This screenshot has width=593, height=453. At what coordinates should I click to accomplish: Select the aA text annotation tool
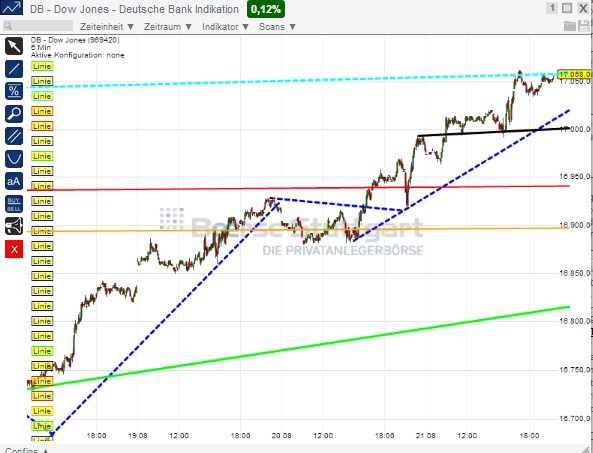(14, 181)
